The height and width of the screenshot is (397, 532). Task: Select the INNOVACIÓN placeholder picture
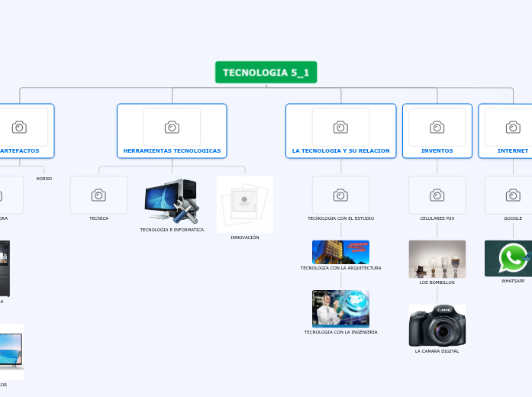point(244,204)
